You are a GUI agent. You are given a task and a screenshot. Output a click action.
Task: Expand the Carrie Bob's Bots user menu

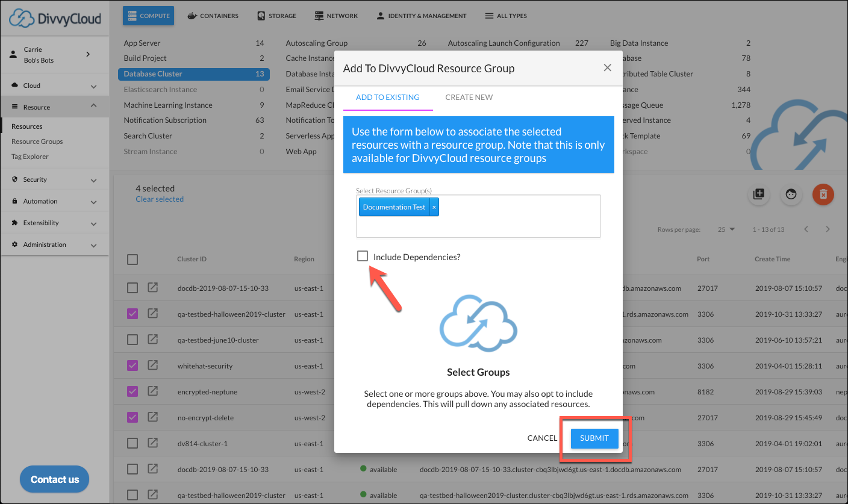click(x=54, y=55)
